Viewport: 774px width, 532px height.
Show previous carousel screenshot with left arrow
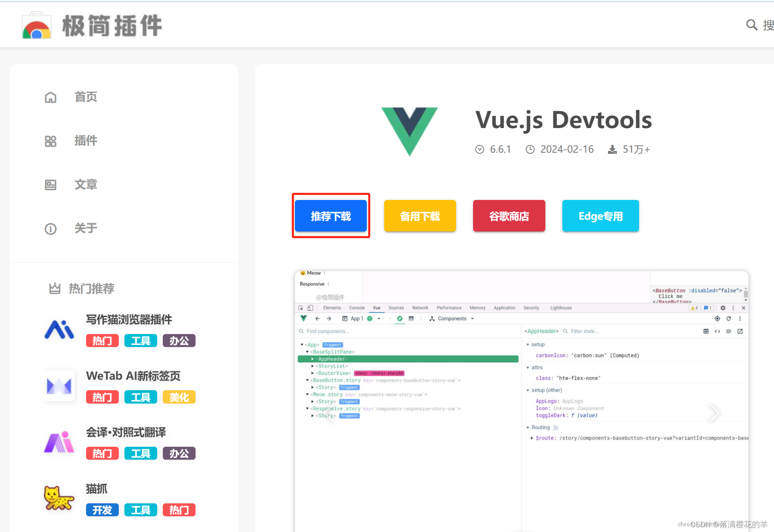[x=330, y=414]
